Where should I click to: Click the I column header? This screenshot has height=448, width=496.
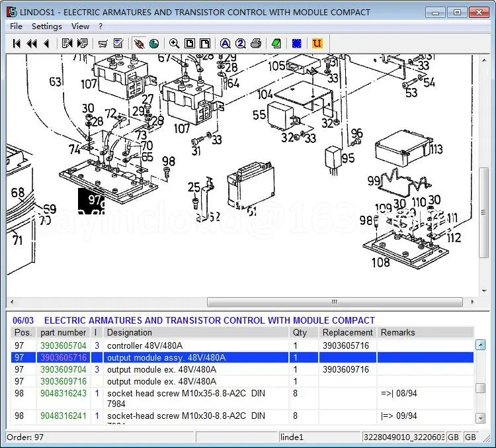pyautogui.click(x=97, y=332)
